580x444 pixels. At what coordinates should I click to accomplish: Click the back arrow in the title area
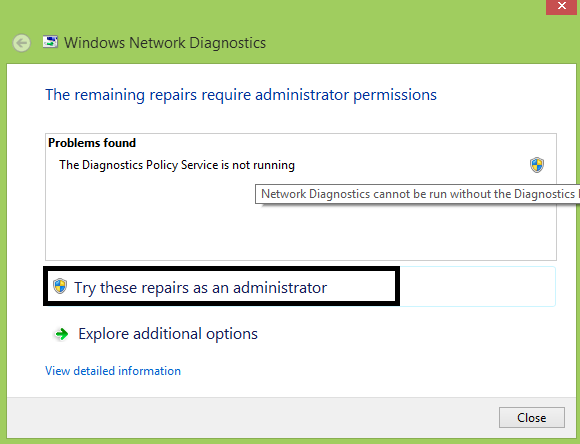click(21, 43)
